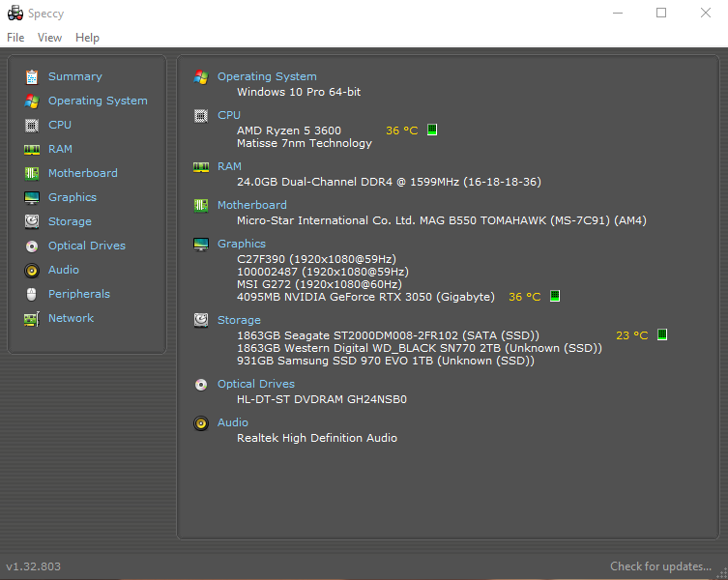The image size is (728, 580).
Task: Click Check for updates link
Action: [660, 566]
